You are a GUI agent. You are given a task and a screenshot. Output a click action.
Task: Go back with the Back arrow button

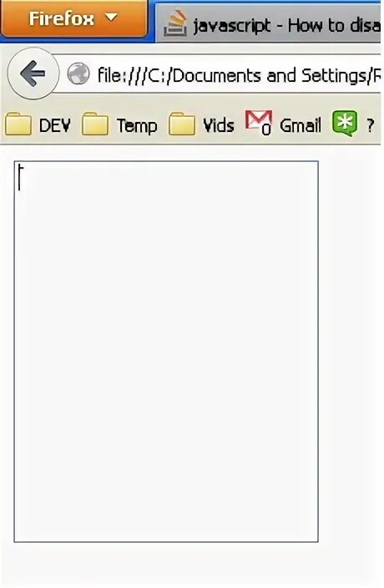[x=33, y=73]
